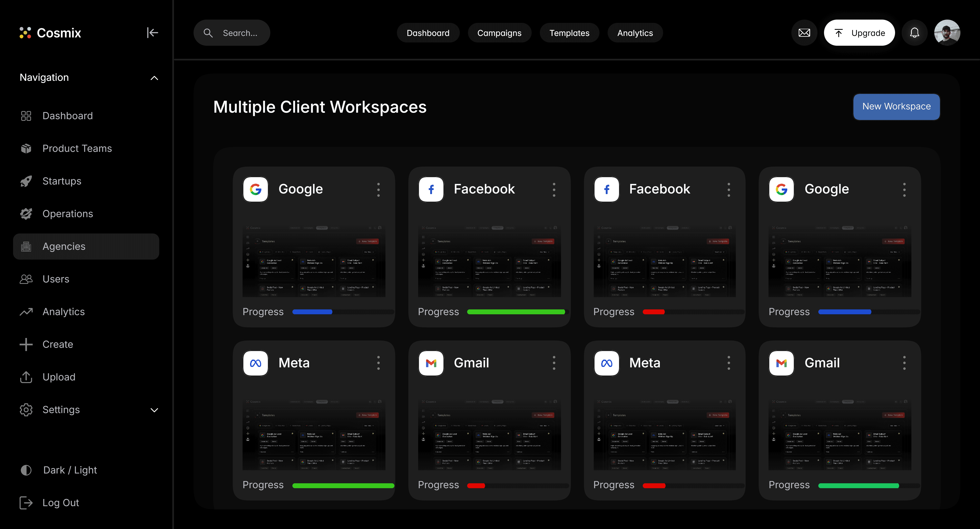Switch to the Templates tab
This screenshot has width=980, height=529.
pos(569,33)
